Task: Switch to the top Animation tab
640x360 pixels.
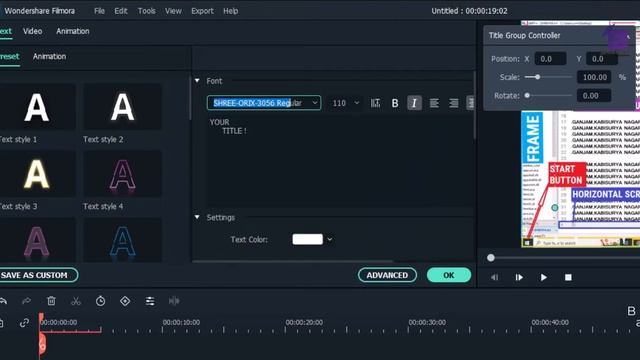Action: pos(73,31)
